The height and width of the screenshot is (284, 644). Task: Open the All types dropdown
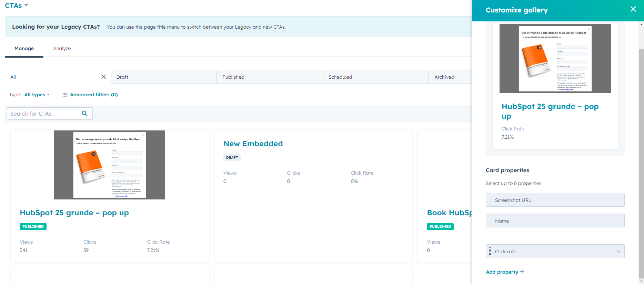37,95
